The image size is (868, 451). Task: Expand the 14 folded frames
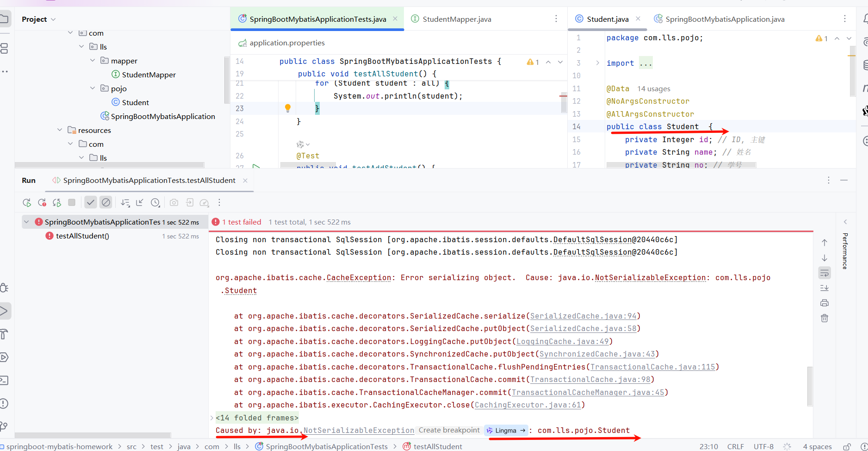[x=257, y=418]
